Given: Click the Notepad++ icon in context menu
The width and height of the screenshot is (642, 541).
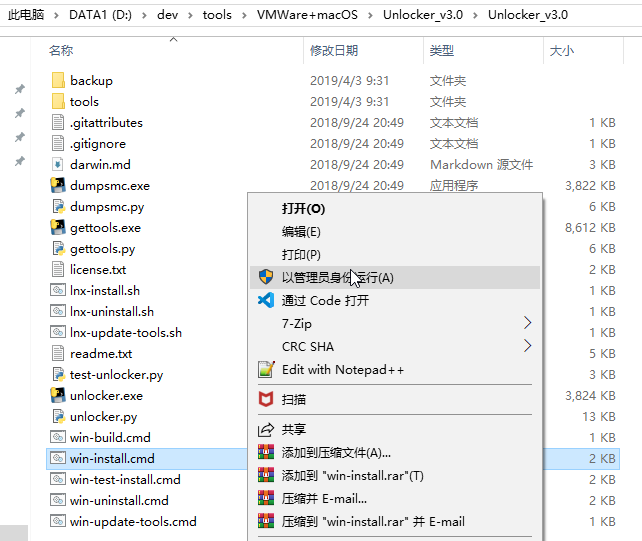Looking at the screenshot, I should point(266,369).
